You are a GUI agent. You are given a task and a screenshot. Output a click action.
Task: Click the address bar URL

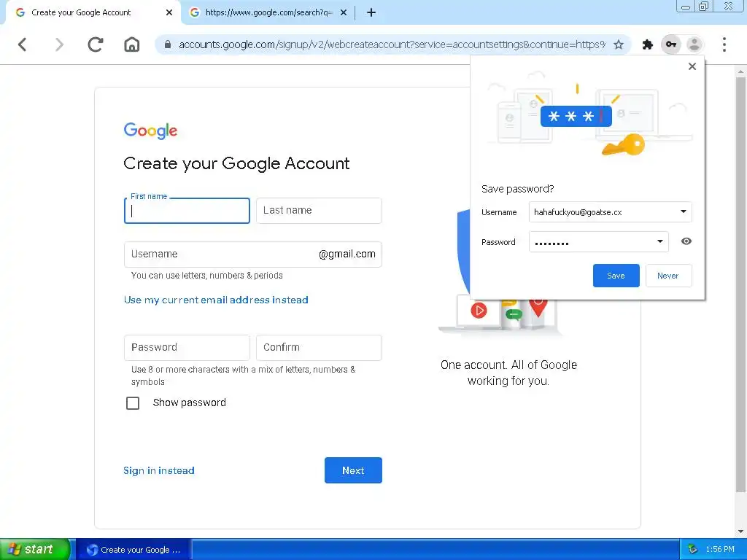pyautogui.click(x=392, y=44)
